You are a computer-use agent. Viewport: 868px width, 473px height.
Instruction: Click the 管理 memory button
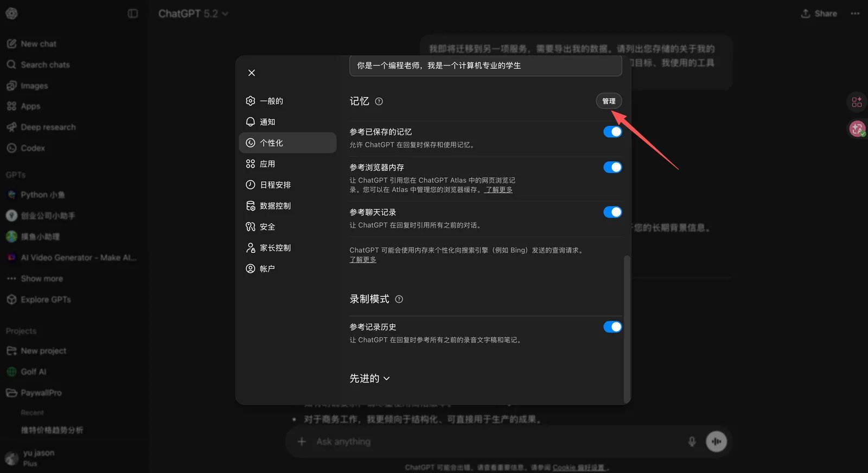[609, 101]
